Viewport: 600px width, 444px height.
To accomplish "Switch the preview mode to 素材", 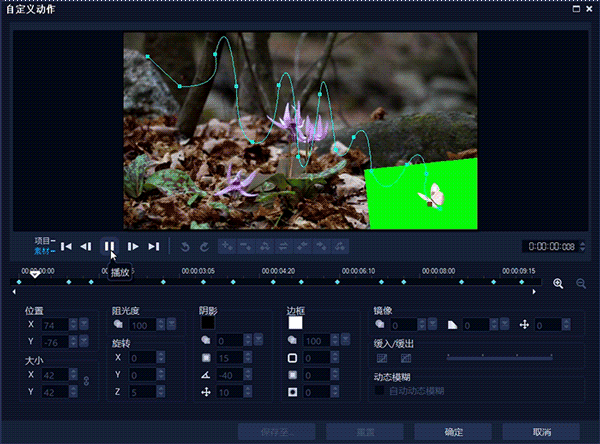I will pos(45,251).
